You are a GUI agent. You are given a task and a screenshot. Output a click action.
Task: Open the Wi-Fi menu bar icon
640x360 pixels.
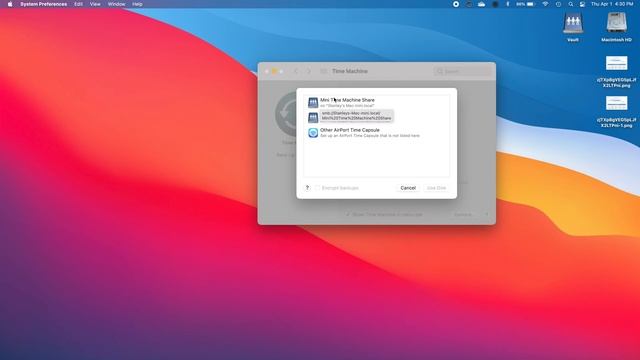point(545,4)
